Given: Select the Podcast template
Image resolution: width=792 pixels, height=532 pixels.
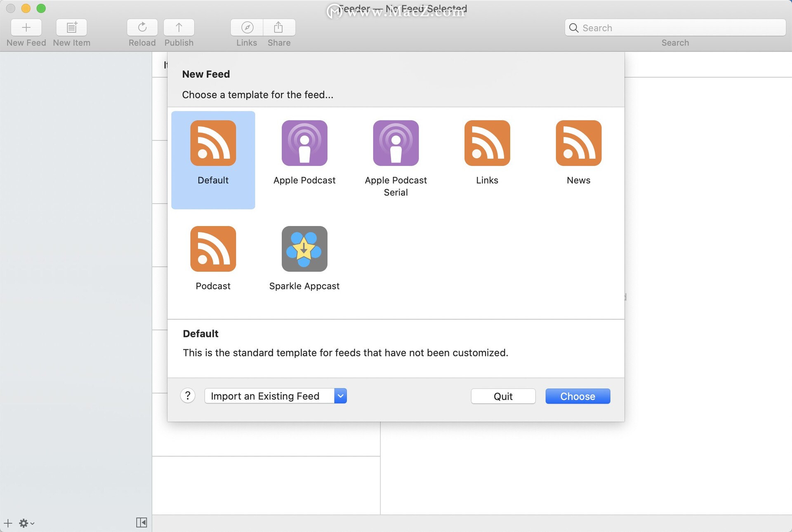Looking at the screenshot, I should 213,259.
